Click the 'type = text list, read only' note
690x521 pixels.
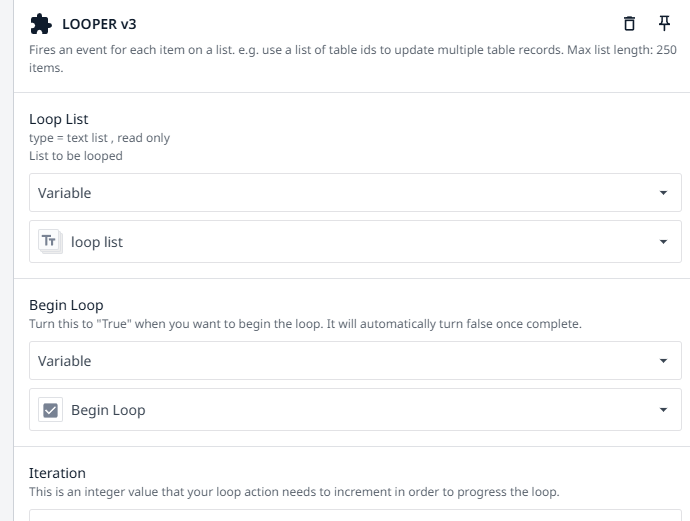click(x=100, y=138)
